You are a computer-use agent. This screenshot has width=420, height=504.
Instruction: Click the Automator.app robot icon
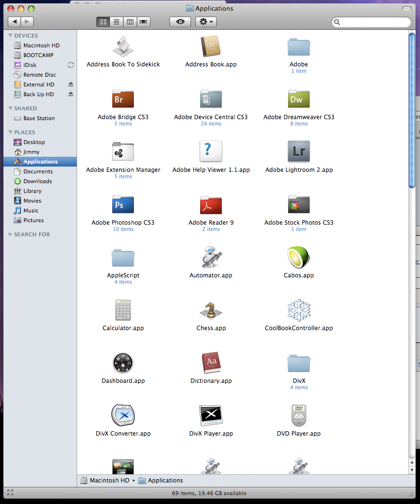[211, 257]
